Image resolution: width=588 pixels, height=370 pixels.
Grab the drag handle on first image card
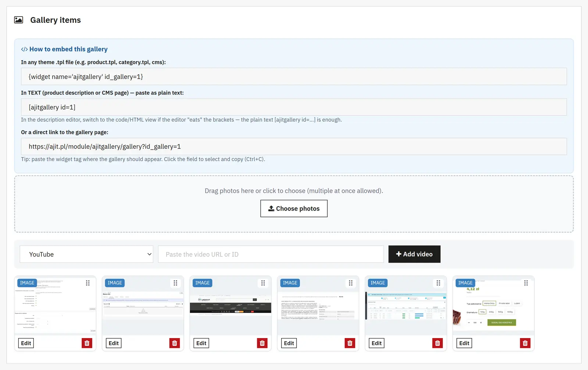coord(88,283)
